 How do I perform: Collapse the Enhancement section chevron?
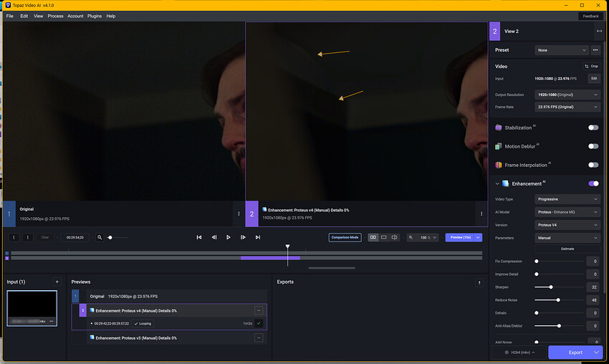pos(497,183)
